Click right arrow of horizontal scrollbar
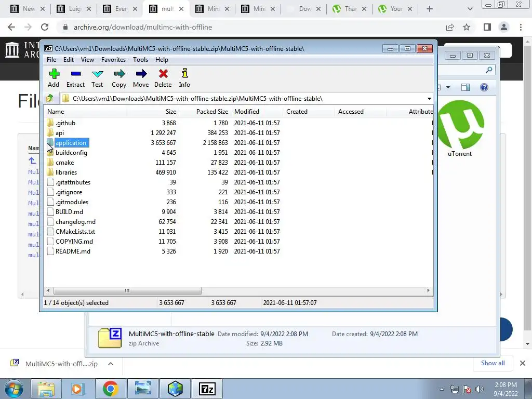The width and height of the screenshot is (532, 399). point(428,291)
